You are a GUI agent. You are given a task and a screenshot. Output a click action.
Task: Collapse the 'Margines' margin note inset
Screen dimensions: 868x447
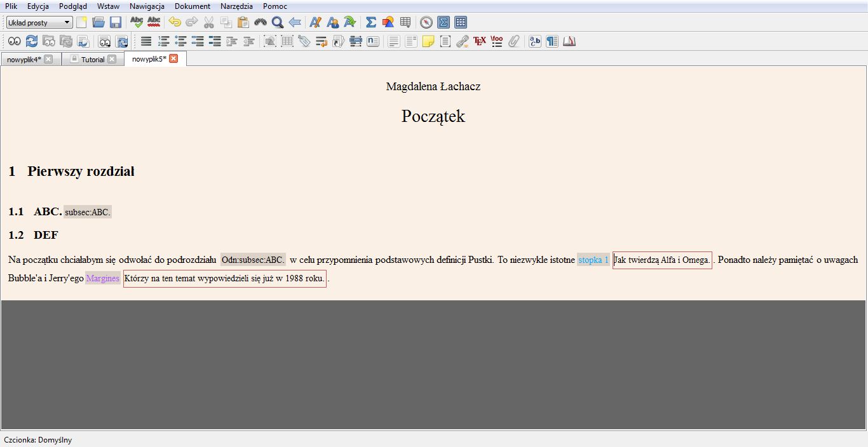click(x=102, y=279)
